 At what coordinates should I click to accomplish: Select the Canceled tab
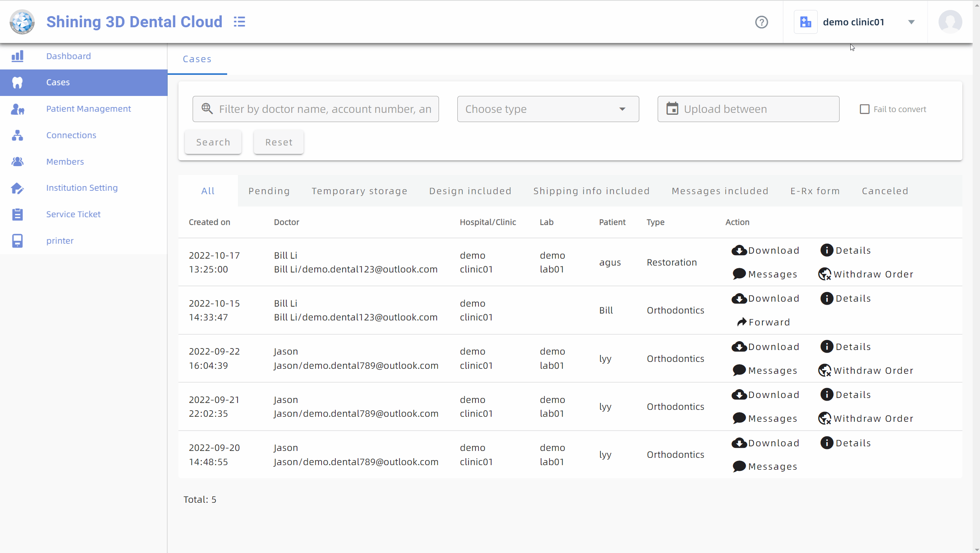[x=885, y=191]
